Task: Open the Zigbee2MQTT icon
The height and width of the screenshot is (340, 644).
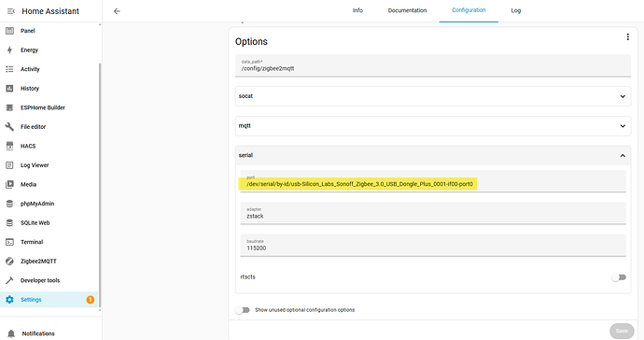Action: coord(9,261)
